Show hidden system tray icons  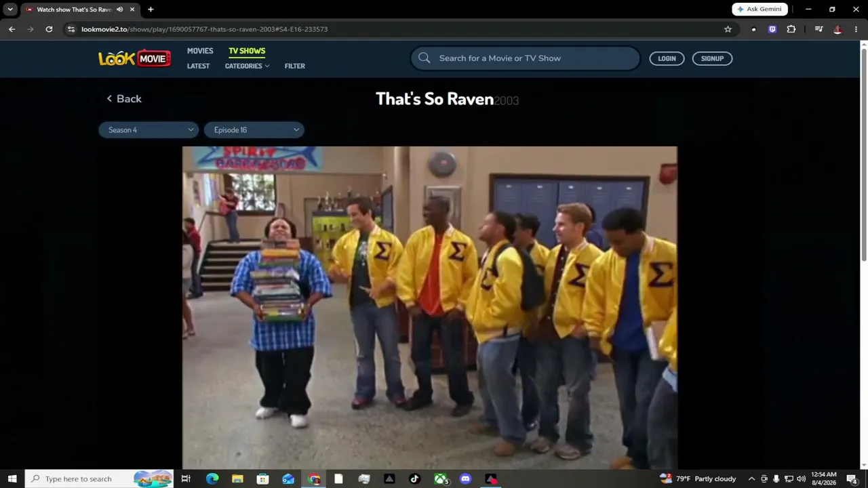[751, 479]
